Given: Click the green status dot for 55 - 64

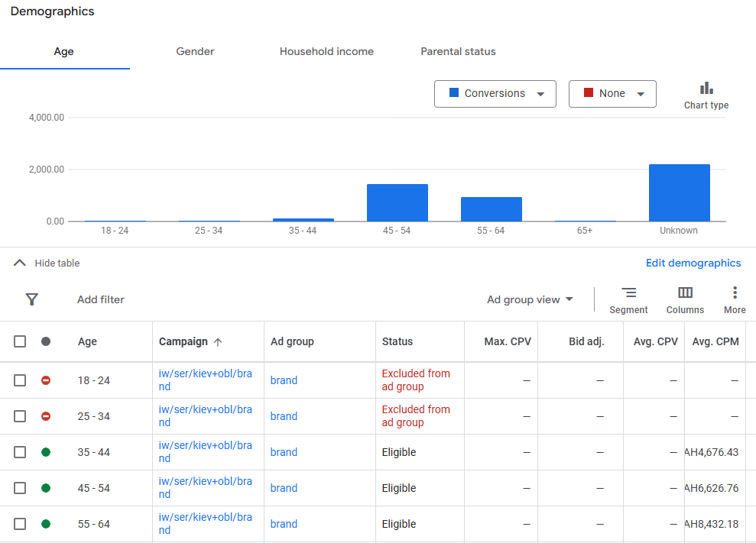Looking at the screenshot, I should point(46,524).
